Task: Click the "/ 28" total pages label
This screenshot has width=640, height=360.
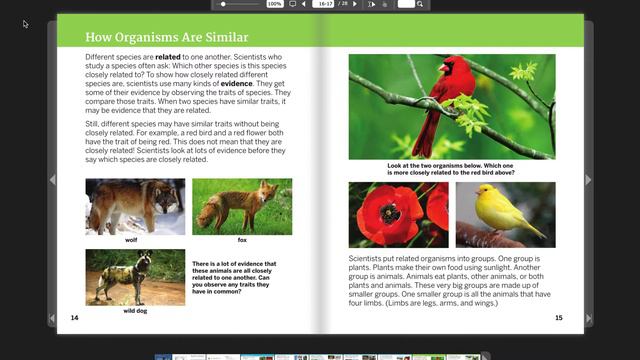Action: click(x=343, y=4)
